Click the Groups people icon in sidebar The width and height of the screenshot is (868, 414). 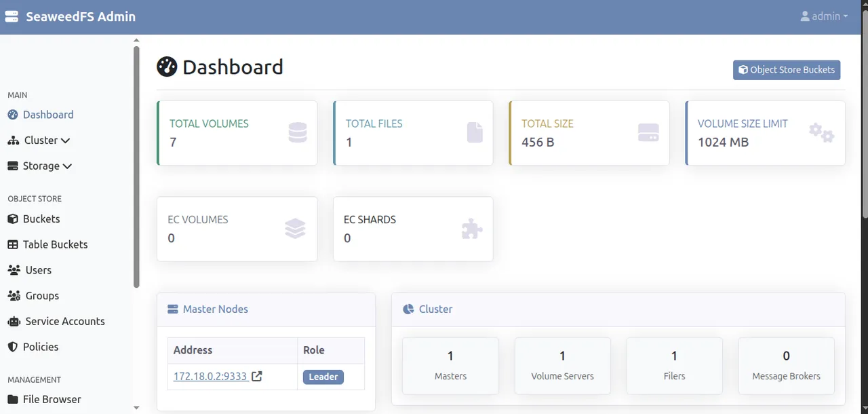[x=14, y=296]
